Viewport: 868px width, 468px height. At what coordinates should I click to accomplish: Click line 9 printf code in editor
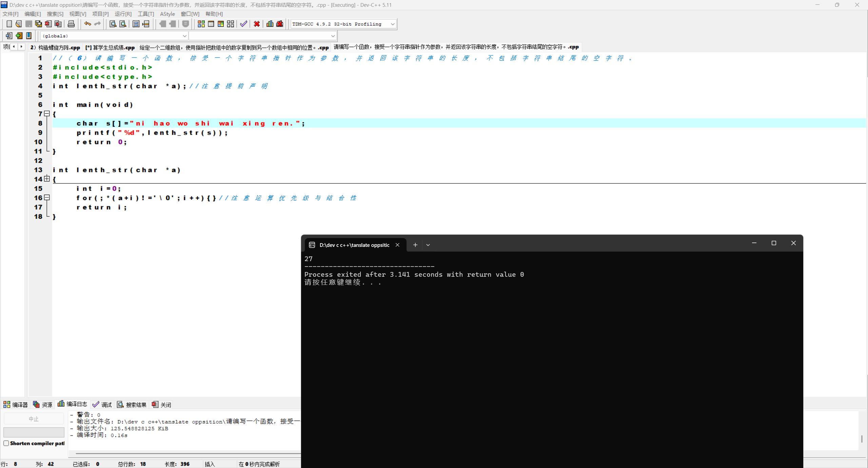click(x=153, y=133)
